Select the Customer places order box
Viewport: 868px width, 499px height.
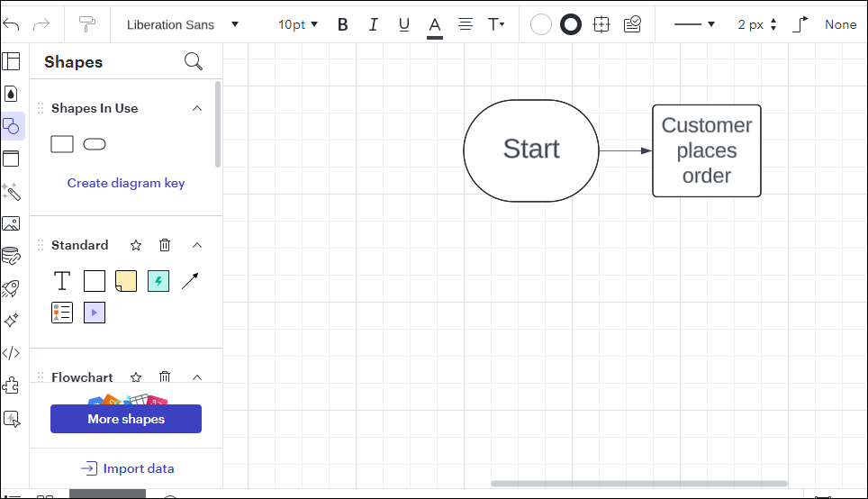[x=706, y=150]
